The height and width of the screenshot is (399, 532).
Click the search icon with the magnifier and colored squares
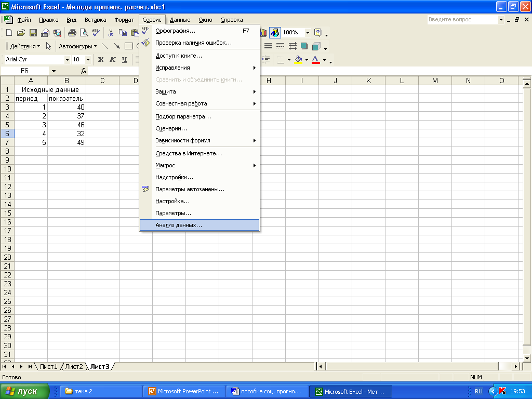[x=57, y=33]
